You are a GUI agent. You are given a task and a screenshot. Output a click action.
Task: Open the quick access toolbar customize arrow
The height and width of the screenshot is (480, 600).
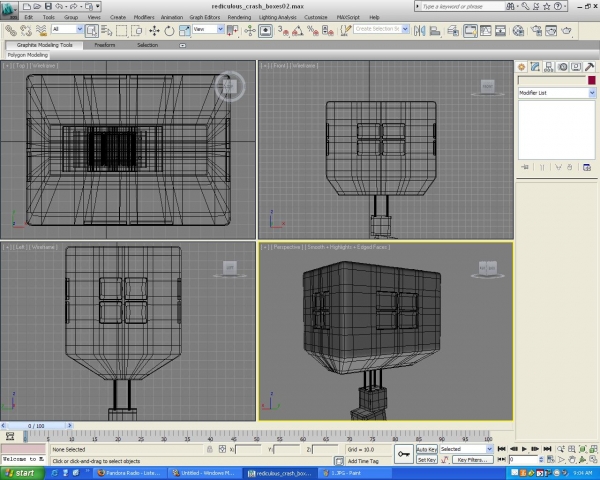98,6
